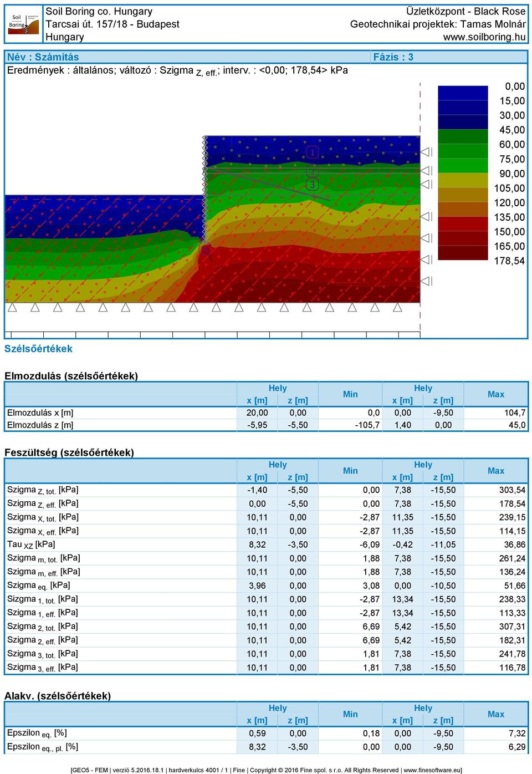Click the 'Min' column header of the Elmozdulás table
532x774 pixels.
350,394
